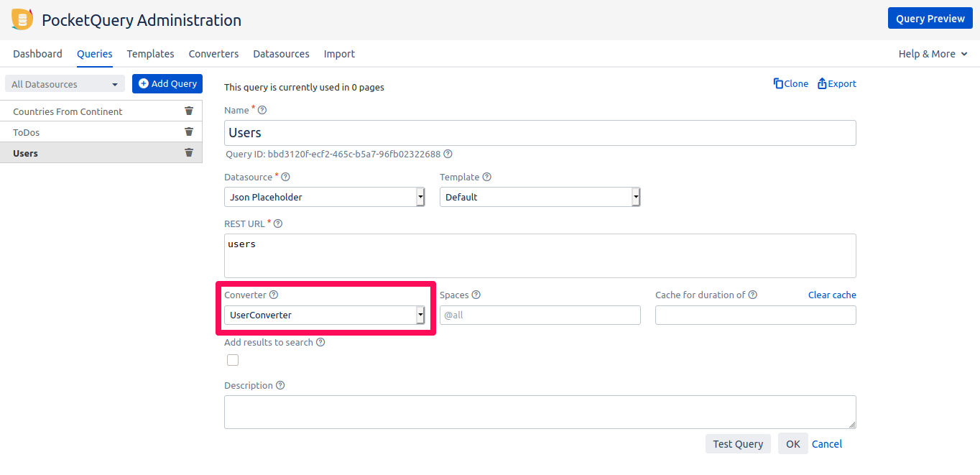Show help for the Converter field
Screen dimensions: 980x475
(274, 295)
